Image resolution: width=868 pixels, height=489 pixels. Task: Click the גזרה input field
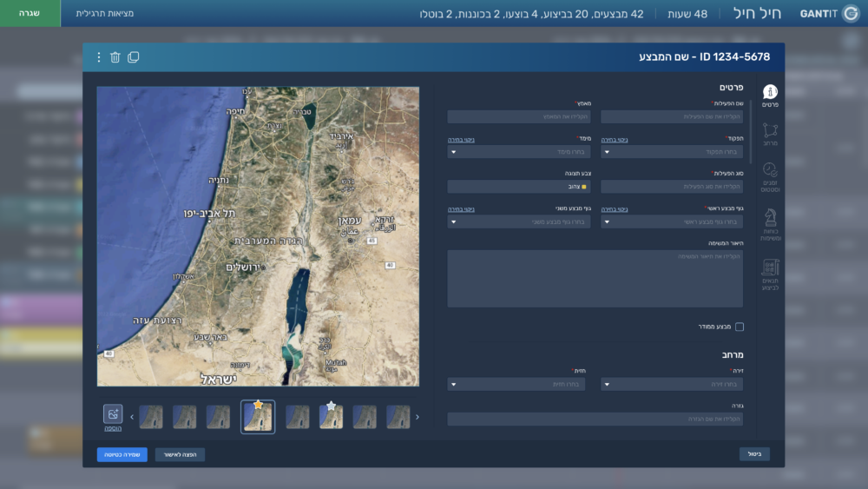[595, 420]
